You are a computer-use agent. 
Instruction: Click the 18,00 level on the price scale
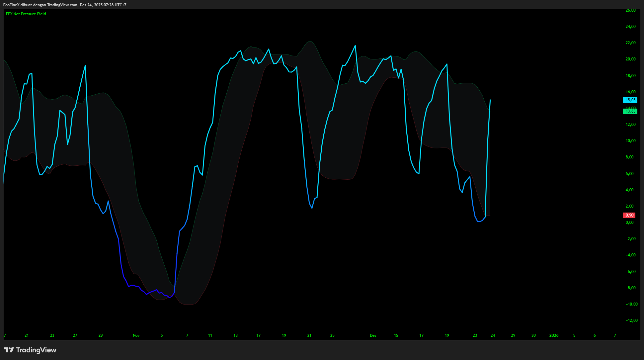(x=630, y=76)
